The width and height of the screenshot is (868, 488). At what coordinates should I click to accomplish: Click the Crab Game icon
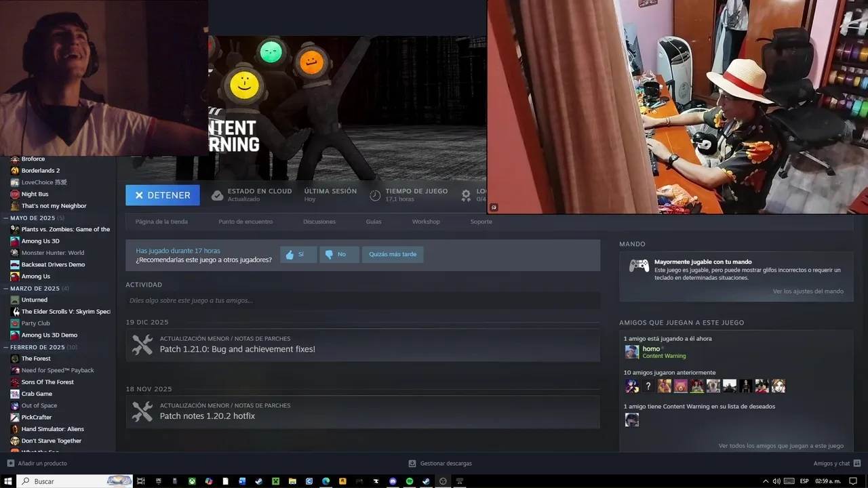click(15, 394)
